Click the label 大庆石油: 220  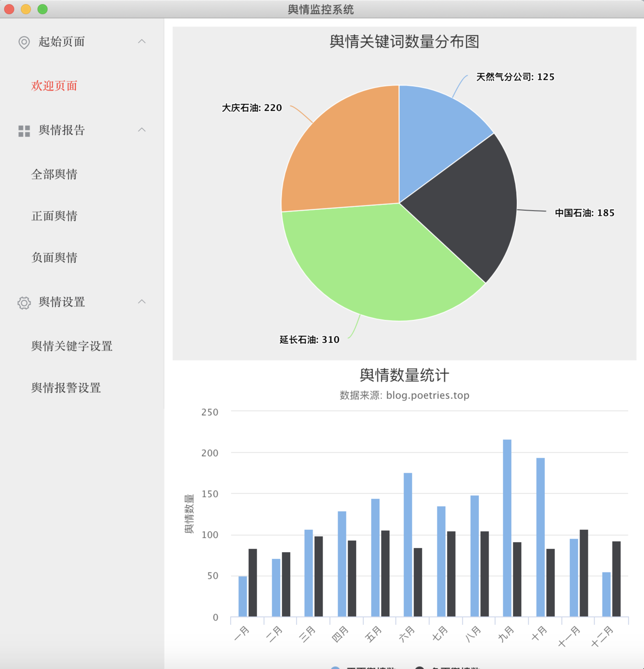252,108
